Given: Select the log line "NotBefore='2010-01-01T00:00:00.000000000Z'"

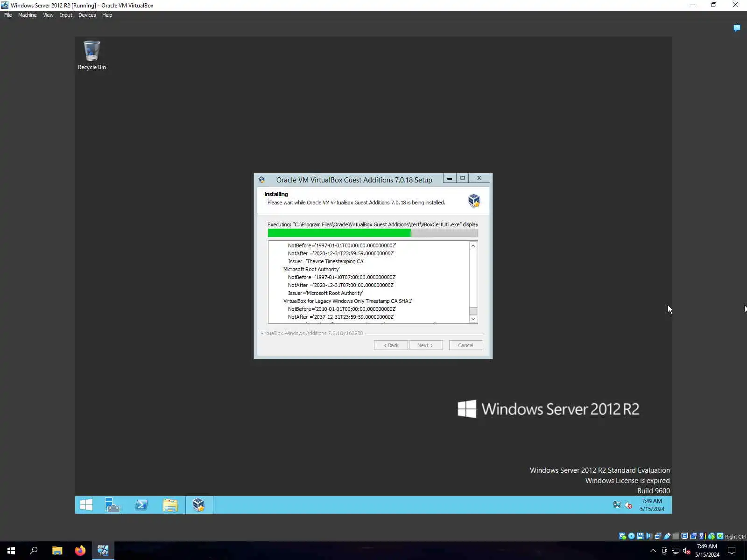Looking at the screenshot, I should (x=342, y=309).
